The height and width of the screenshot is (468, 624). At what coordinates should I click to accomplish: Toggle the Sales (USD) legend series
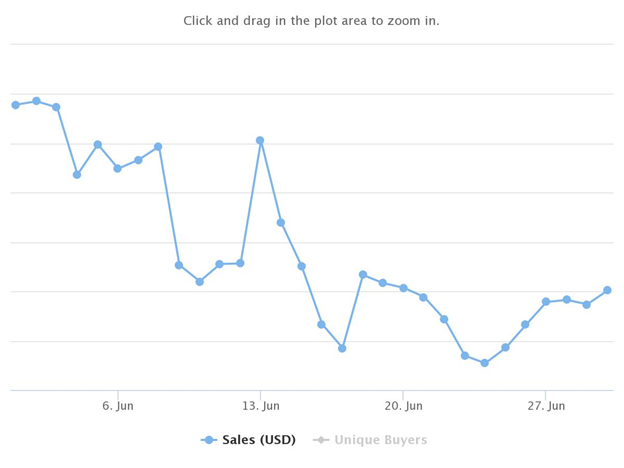pos(248,440)
